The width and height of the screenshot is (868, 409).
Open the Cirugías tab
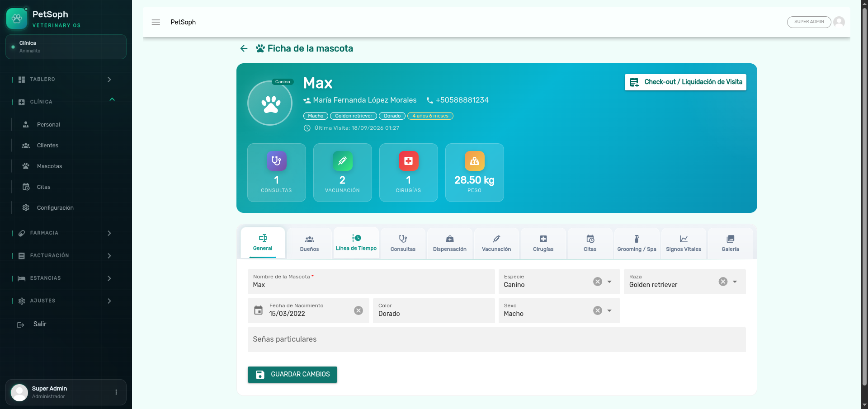point(543,244)
